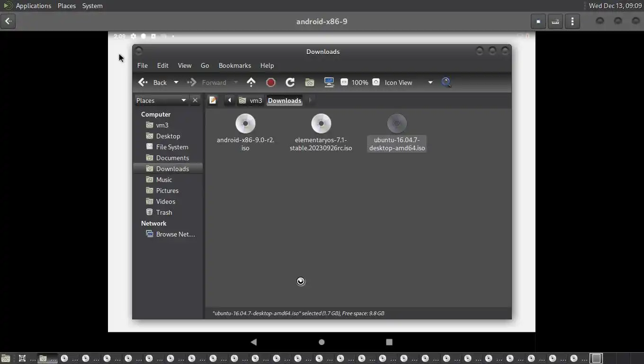Click the red Stop loading icon
Viewport: 644px width, 364px height.
(x=271, y=82)
